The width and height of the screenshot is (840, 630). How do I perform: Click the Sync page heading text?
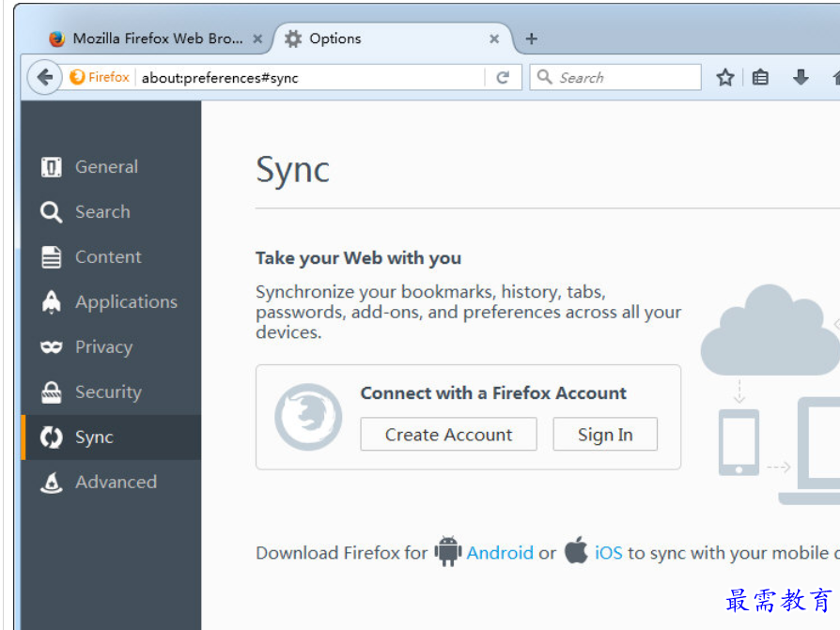[x=292, y=171]
